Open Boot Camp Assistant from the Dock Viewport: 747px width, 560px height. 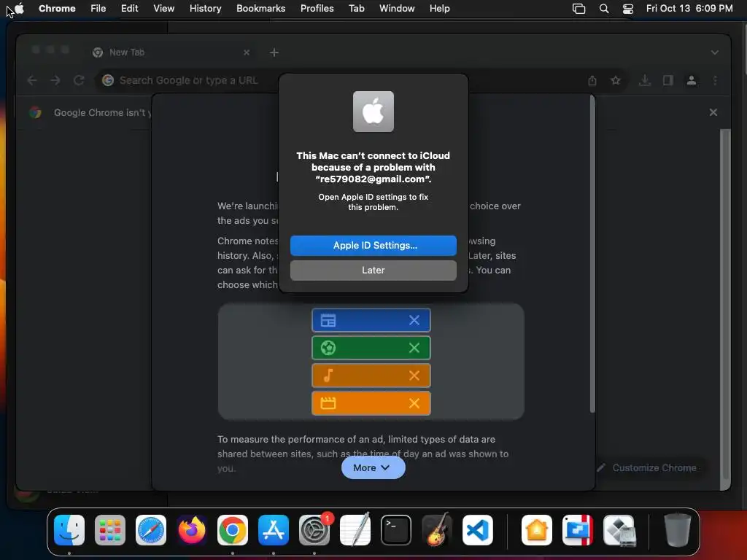pyautogui.click(x=619, y=530)
